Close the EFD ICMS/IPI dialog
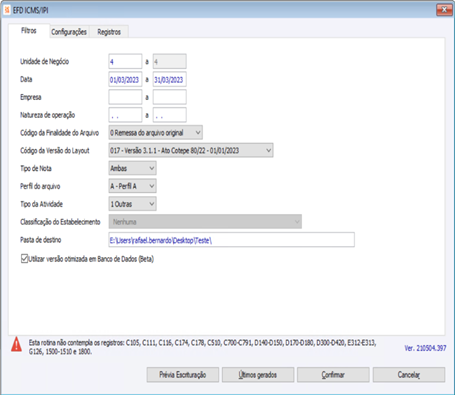This screenshot has width=455, height=395. [x=444, y=10]
